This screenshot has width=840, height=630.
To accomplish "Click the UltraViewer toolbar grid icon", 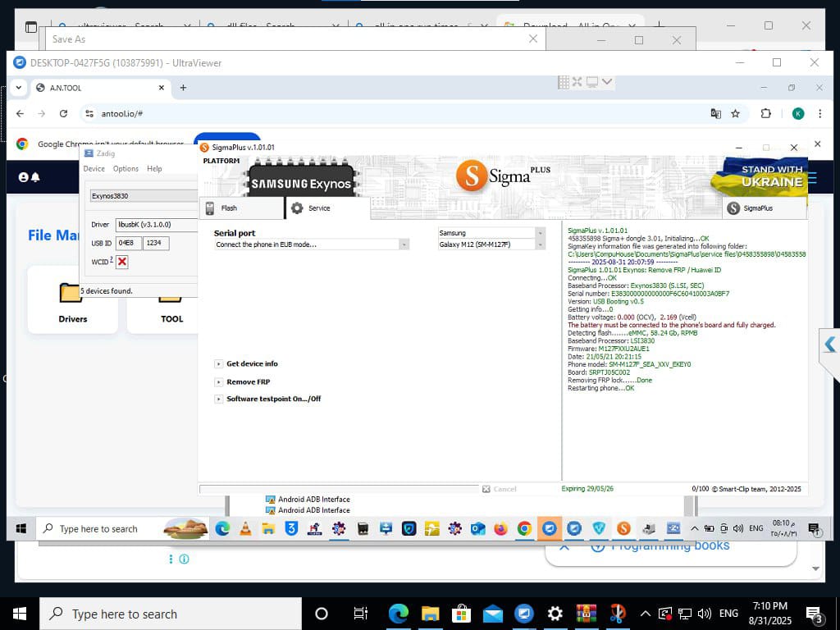I will 563,81.
